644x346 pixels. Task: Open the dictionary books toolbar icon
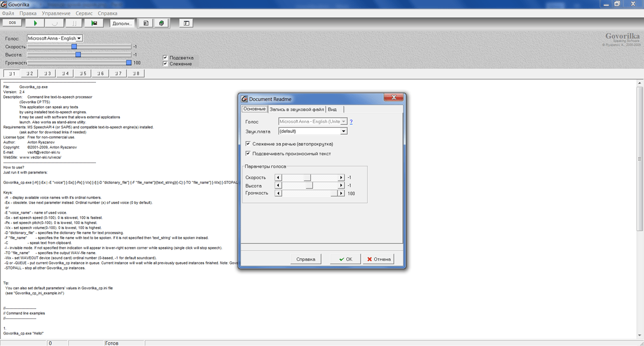(x=162, y=23)
